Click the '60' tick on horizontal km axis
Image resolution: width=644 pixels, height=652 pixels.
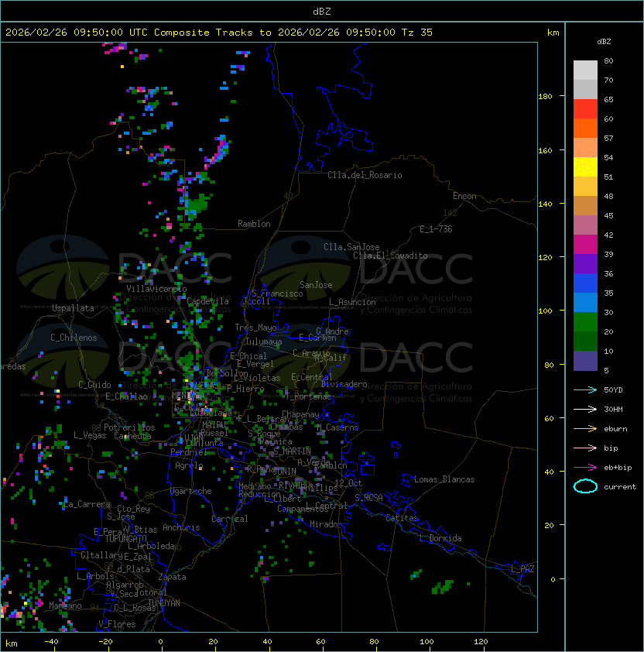coord(320,642)
